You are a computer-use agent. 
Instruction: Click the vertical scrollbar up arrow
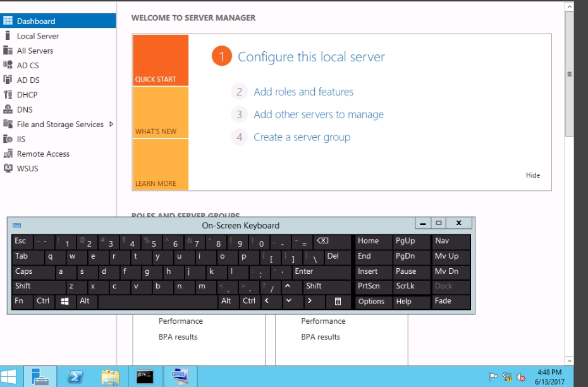[569, 7]
